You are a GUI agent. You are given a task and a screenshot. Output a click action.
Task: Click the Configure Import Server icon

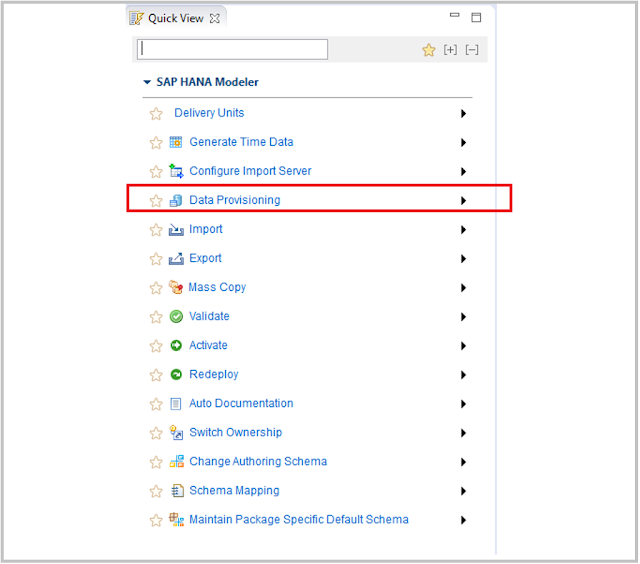[x=176, y=171]
